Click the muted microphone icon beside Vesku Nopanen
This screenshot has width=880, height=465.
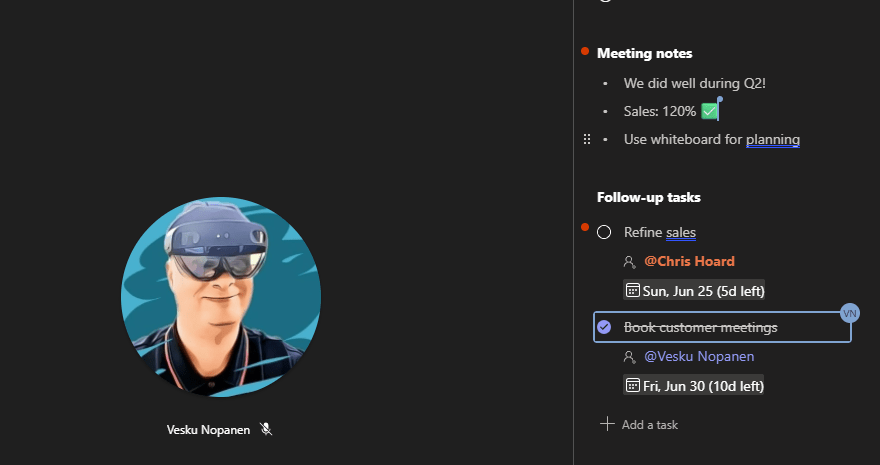tap(266, 429)
